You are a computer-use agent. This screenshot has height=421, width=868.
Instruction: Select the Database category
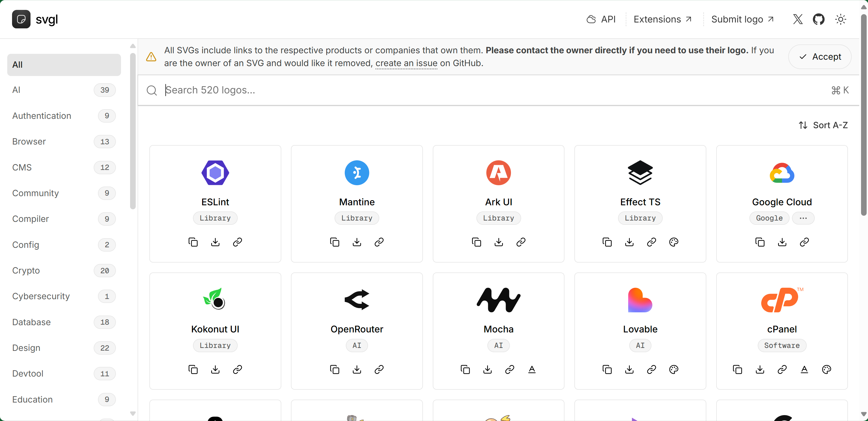[64, 322]
